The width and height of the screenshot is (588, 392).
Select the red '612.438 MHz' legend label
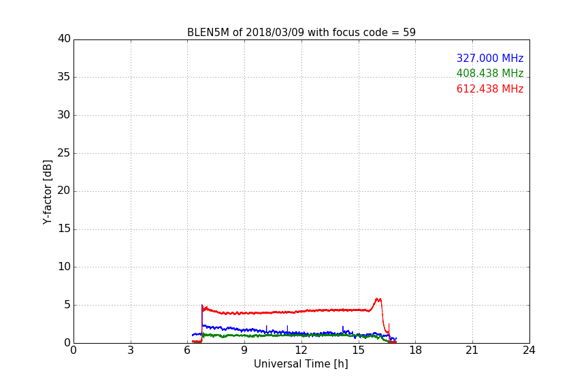(x=490, y=89)
